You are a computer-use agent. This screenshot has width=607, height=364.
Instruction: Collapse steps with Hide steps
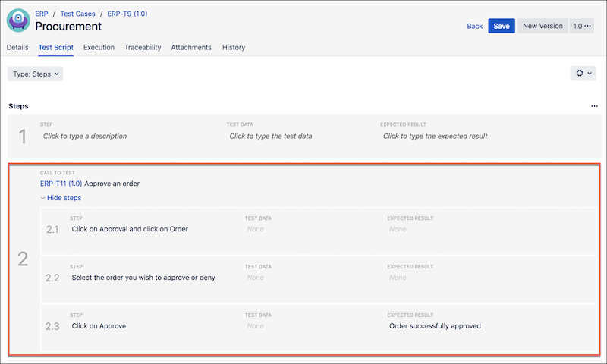point(61,198)
